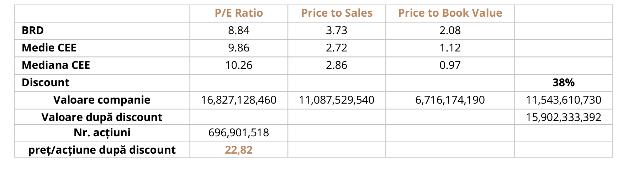The height and width of the screenshot is (176, 644).
Task: Click the BRD P/E value 8.84
Action: (239, 31)
